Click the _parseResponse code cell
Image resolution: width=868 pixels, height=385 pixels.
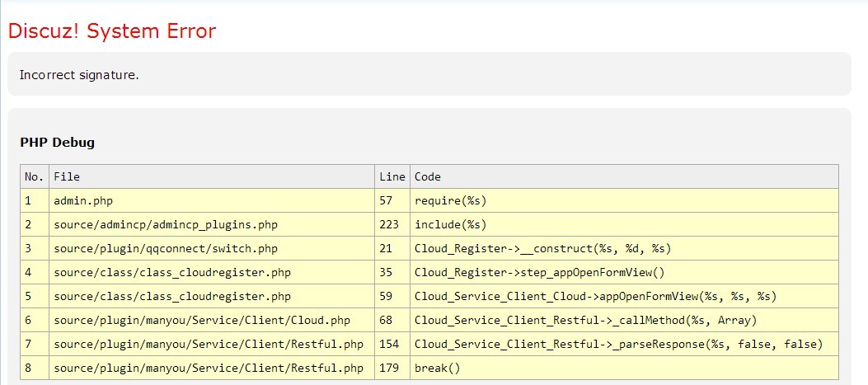618,344
